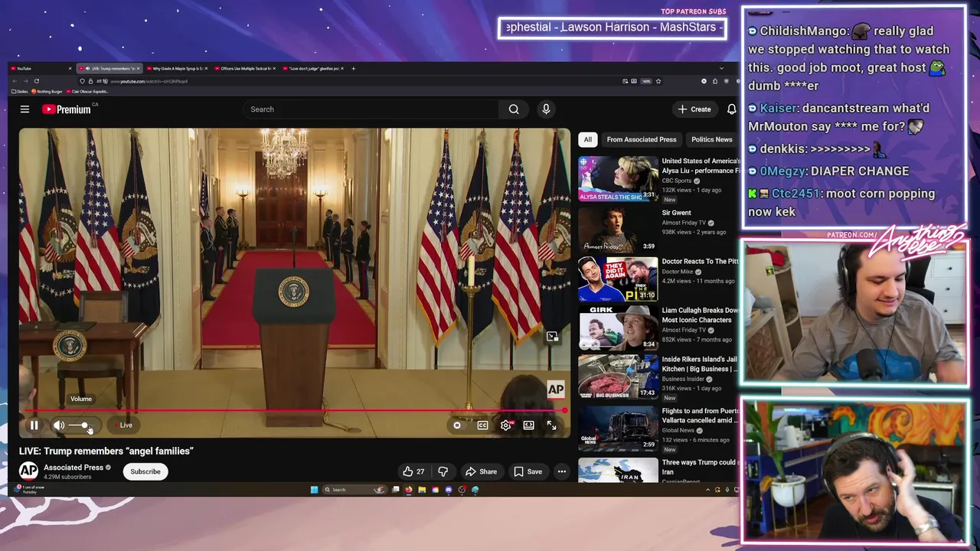This screenshot has height=551, width=980.
Task: Switch to Why Grade A Maple Syrup tab
Action: pyautogui.click(x=178, y=68)
